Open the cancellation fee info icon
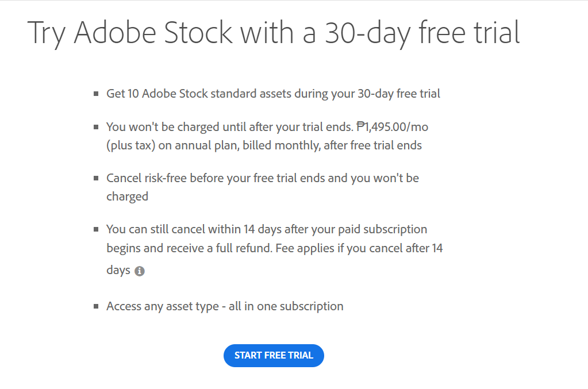Image resolution: width=588 pixels, height=389 pixels. pyautogui.click(x=140, y=271)
